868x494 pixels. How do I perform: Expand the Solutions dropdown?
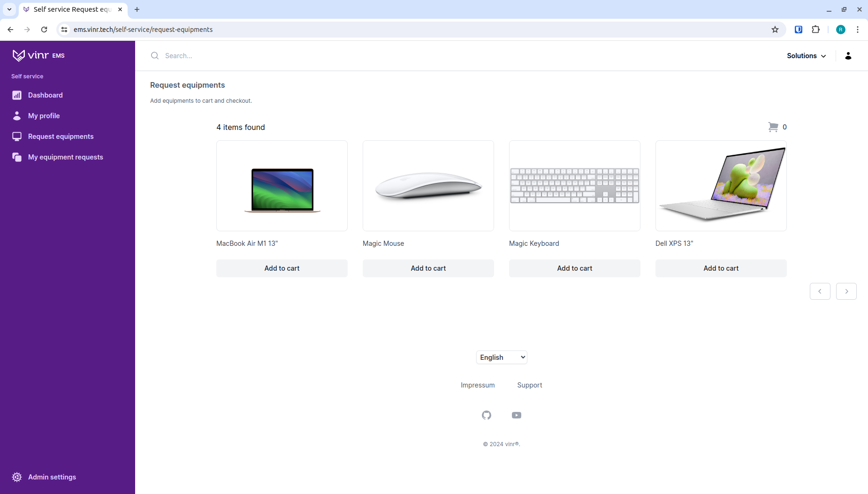pos(806,56)
